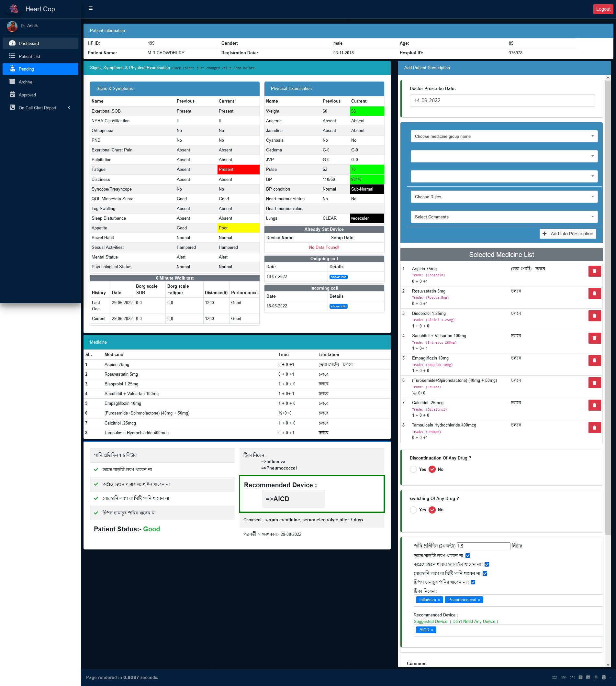
Task: Remove the Influenza vaccine tag
Action: point(439,600)
